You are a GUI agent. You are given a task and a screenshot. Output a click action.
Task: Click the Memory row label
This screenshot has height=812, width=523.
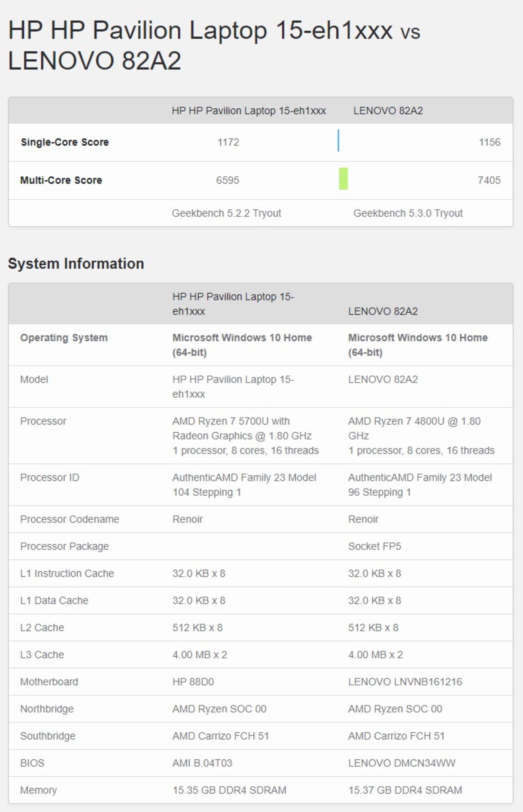coord(38,790)
